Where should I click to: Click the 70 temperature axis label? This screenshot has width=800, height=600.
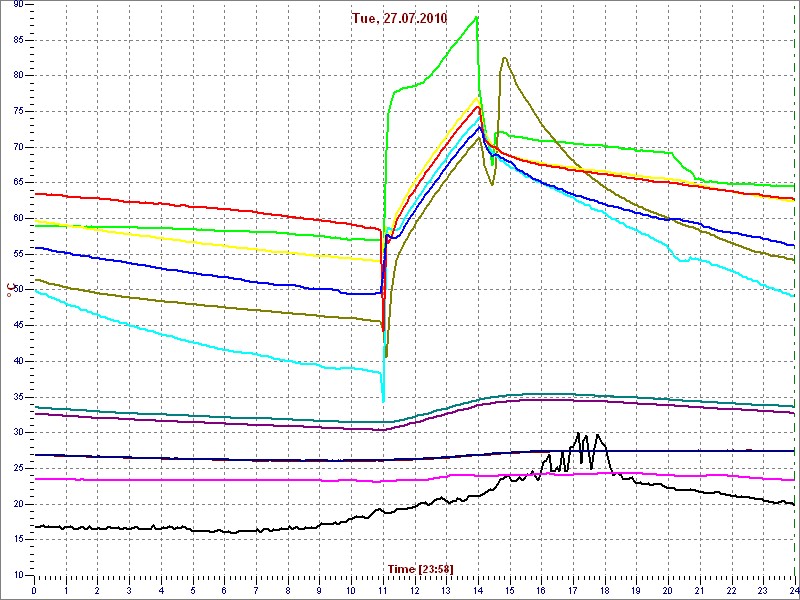point(18,147)
